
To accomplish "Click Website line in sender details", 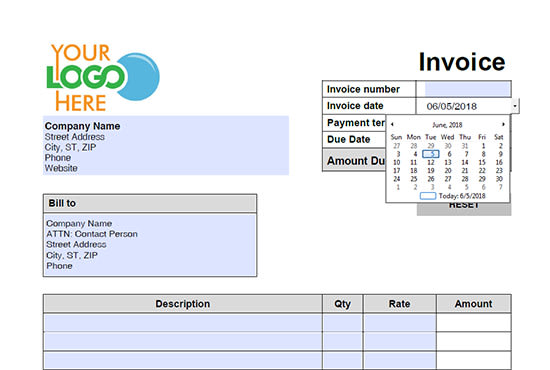I will pos(61,168).
